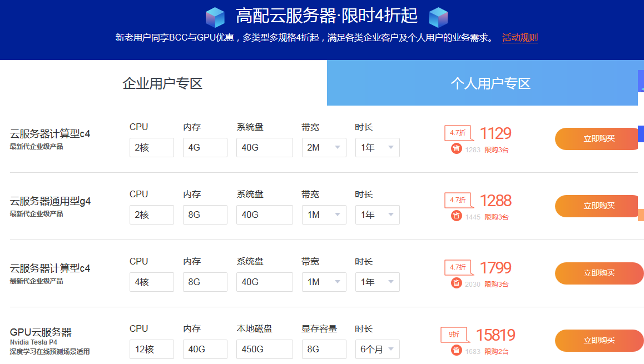
Task: Select the 个人用户专区 tab
Action: tap(490, 83)
